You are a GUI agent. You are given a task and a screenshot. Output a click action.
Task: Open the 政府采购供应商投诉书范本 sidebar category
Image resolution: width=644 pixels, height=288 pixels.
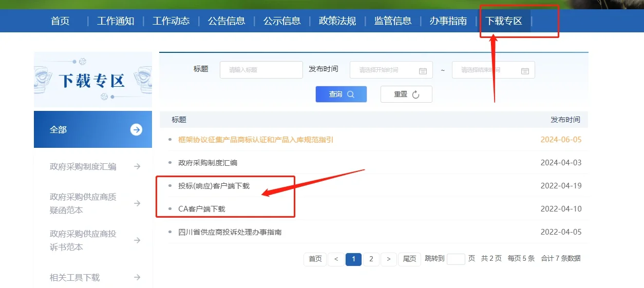pyautogui.click(x=83, y=240)
